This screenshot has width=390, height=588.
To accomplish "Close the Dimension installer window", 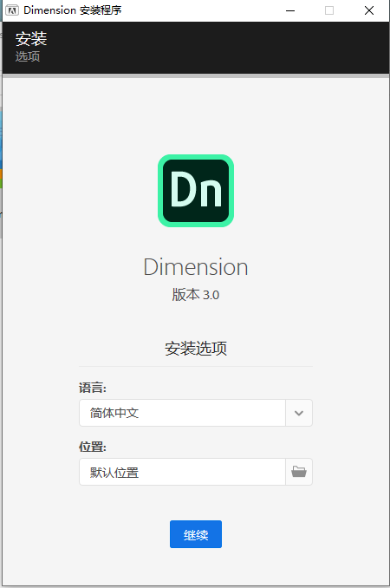I will (369, 10).
